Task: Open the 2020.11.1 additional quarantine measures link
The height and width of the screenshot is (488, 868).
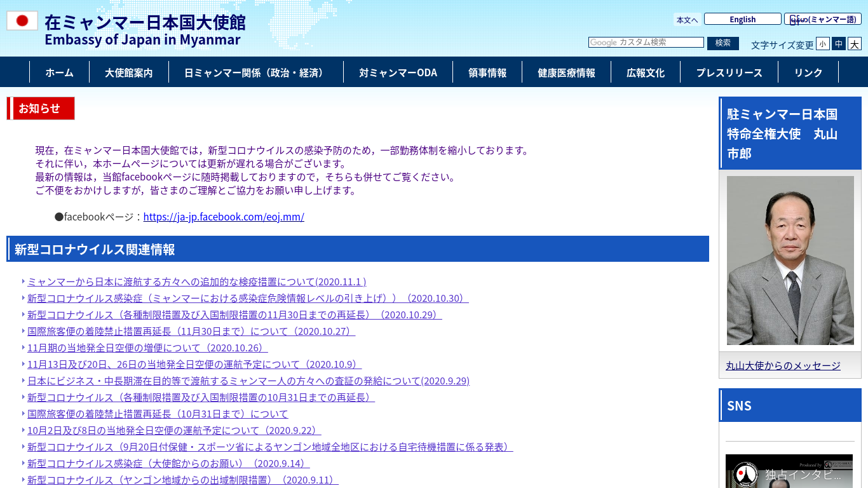Action: point(196,281)
